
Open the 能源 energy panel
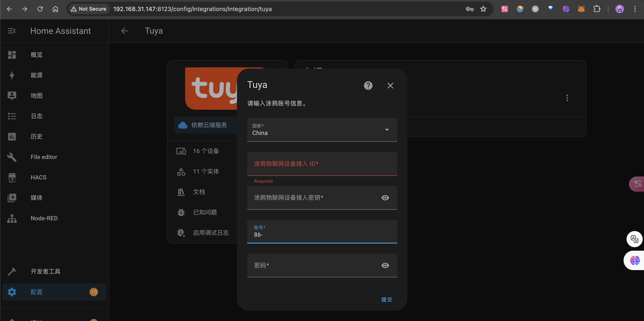[36, 75]
